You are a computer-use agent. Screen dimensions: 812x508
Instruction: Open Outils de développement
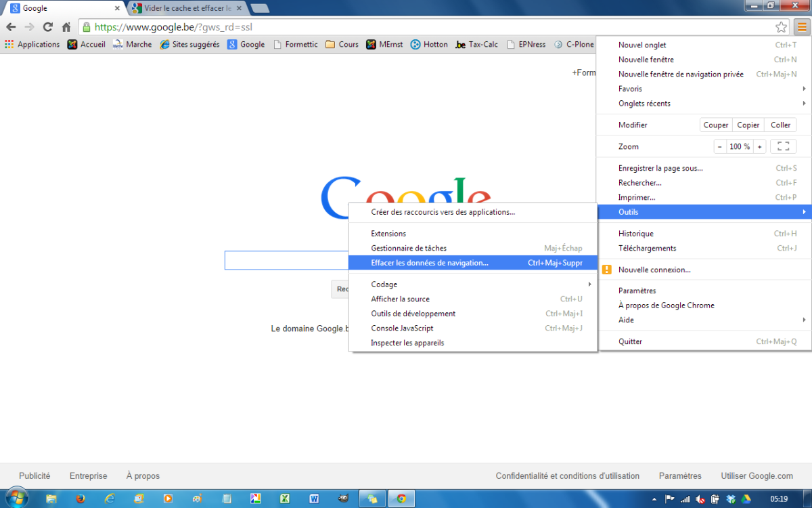click(473, 314)
